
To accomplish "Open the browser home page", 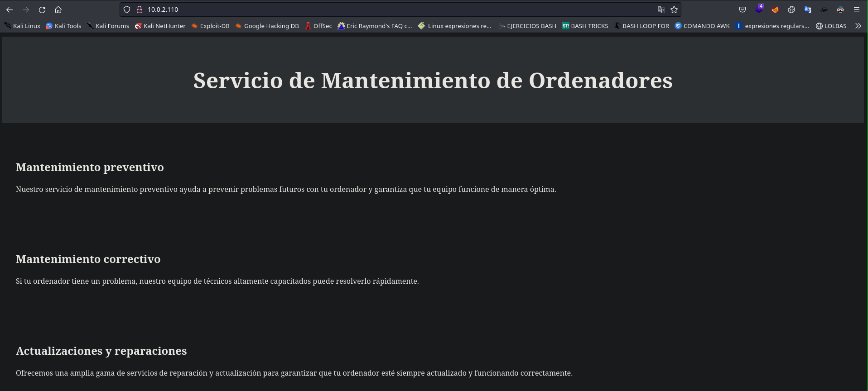I will tap(58, 10).
